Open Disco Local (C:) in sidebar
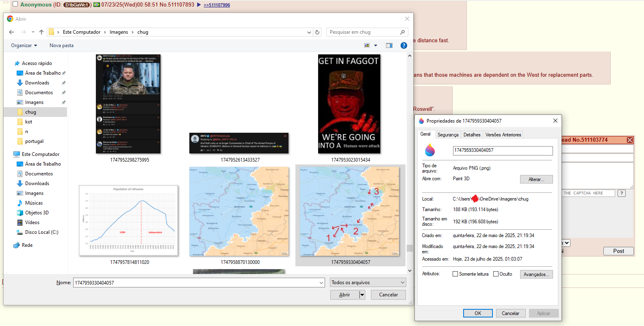Viewport: 644px width, 326px height. pyautogui.click(x=41, y=232)
